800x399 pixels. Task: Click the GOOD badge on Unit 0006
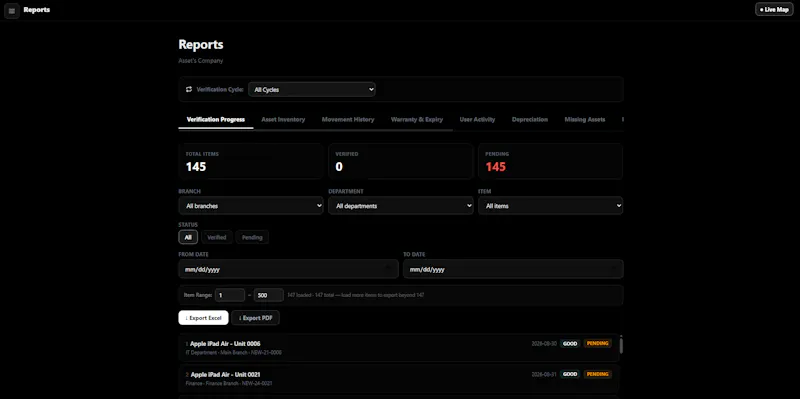click(x=570, y=343)
